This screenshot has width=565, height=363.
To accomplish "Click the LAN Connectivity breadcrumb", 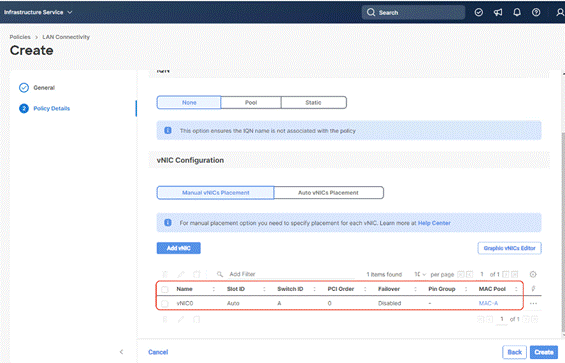I will [x=66, y=37].
